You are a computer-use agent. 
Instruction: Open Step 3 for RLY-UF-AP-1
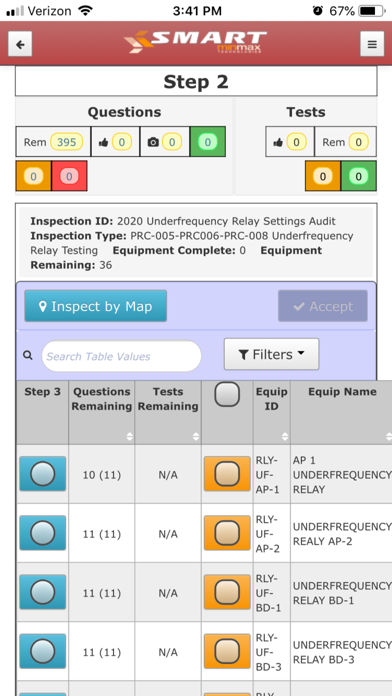tap(43, 474)
